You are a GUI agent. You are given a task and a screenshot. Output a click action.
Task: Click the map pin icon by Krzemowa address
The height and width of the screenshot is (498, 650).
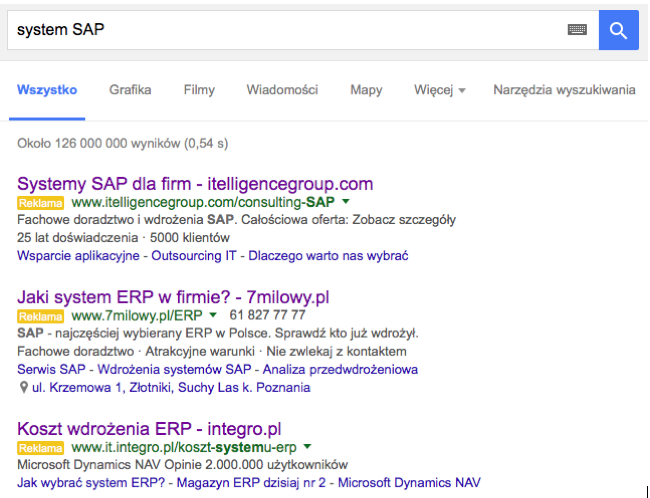(x=23, y=387)
